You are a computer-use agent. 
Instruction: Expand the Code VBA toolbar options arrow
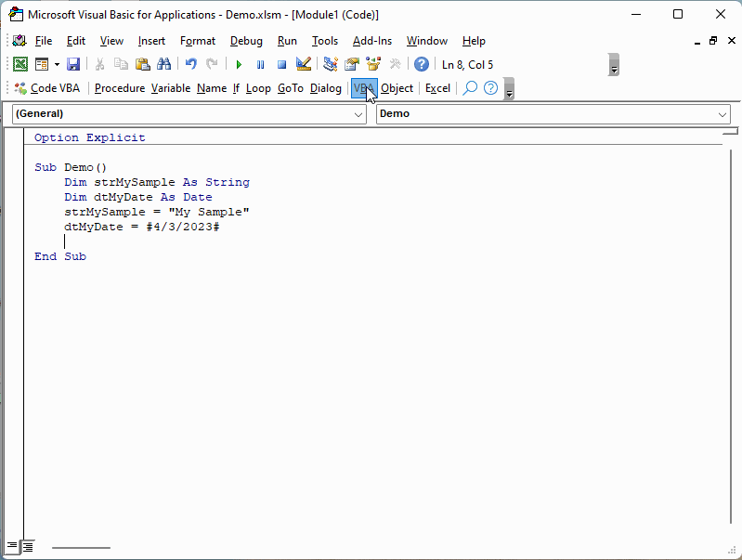[x=509, y=88]
